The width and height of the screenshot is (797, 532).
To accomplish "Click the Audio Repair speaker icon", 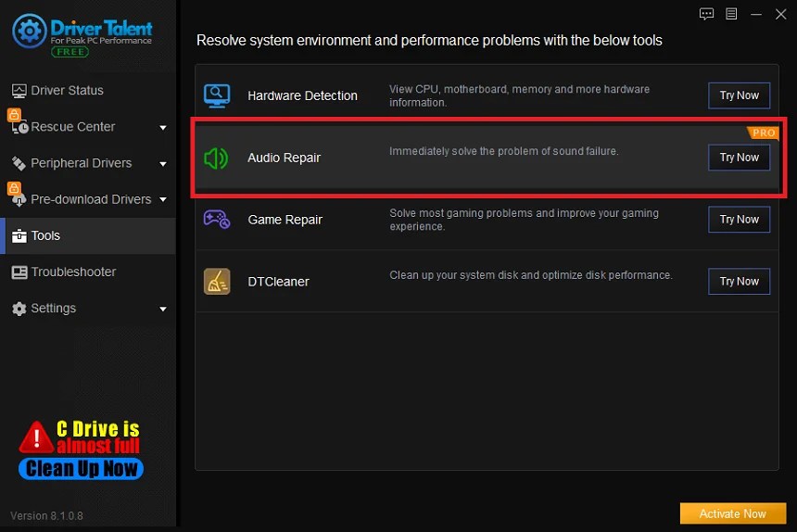I will tap(216, 158).
